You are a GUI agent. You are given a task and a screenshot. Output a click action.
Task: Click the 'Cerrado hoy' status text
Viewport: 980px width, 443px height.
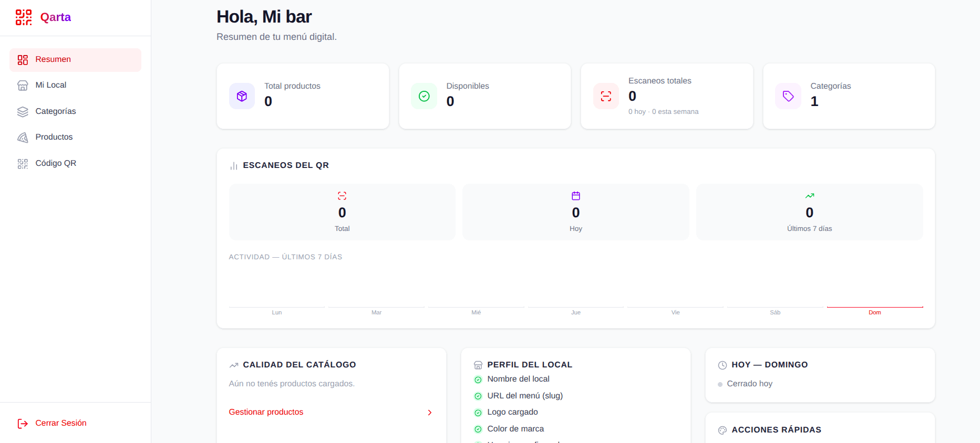749,384
